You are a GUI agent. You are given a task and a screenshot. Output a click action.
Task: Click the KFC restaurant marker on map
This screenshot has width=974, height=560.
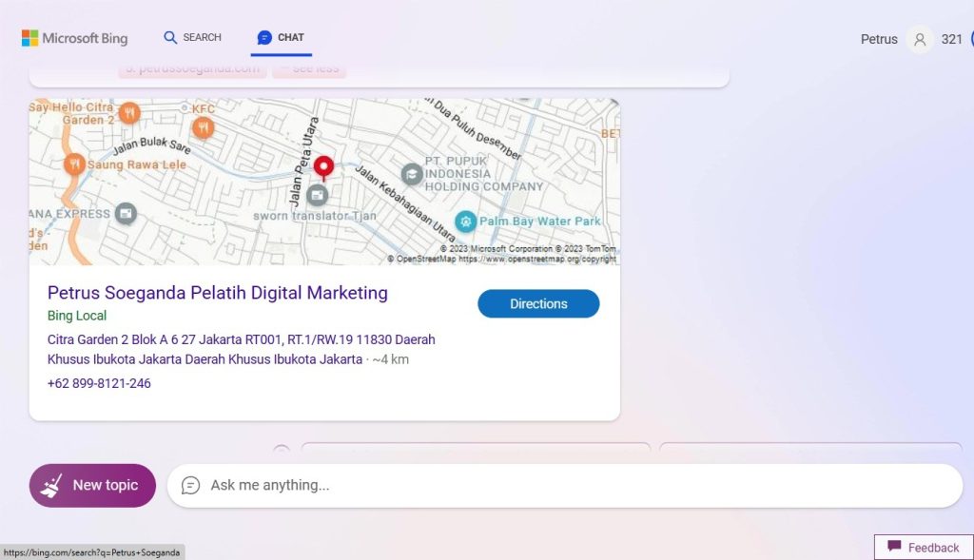[203, 127]
